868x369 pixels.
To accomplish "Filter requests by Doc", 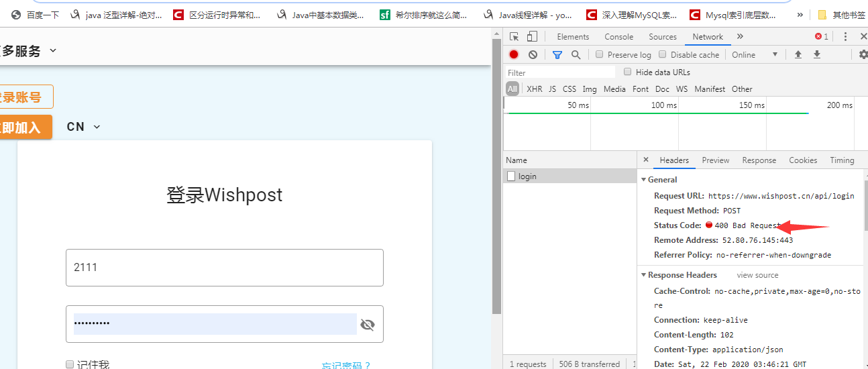I will tap(662, 89).
